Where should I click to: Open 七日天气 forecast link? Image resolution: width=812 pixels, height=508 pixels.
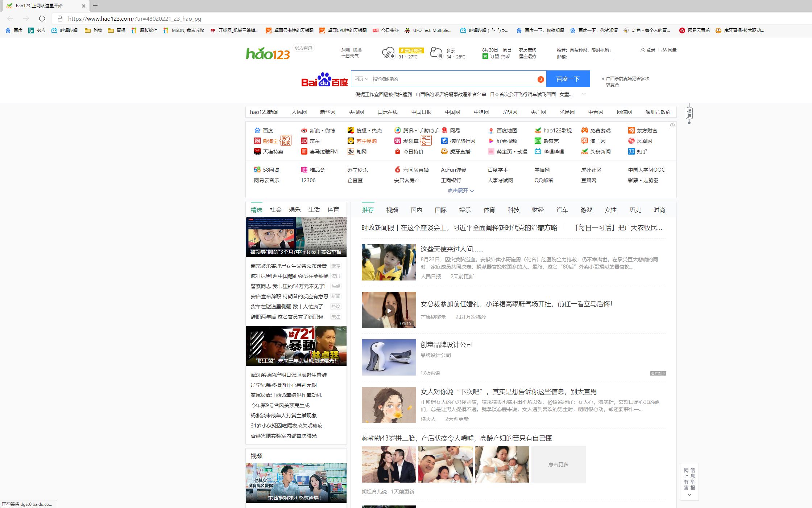350,56
